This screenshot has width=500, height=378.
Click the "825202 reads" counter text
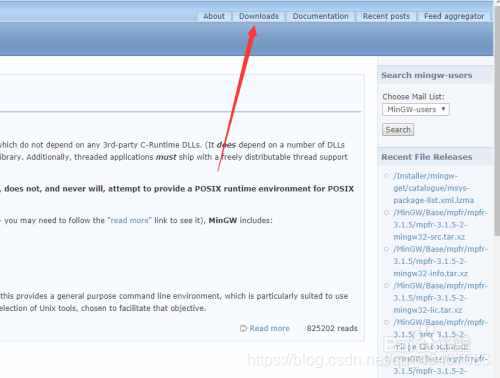332,328
